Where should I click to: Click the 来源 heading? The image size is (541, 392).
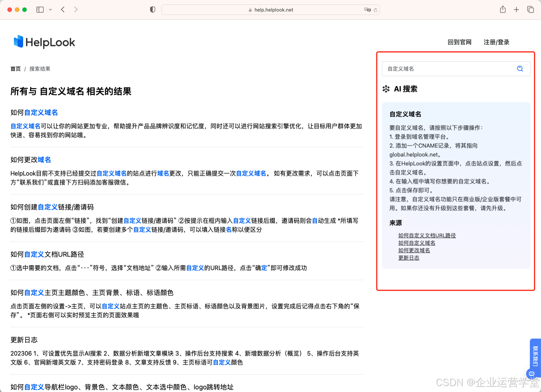tap(396, 223)
